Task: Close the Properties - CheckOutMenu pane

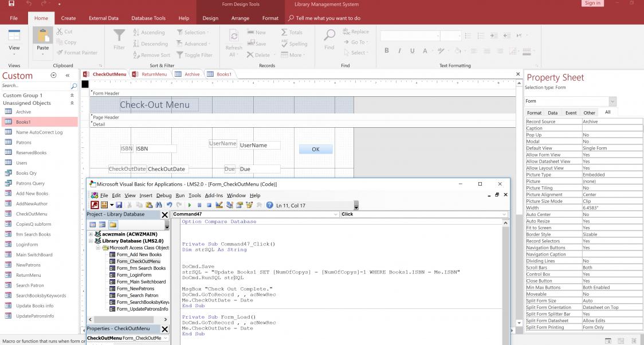Action: pyautogui.click(x=164, y=329)
